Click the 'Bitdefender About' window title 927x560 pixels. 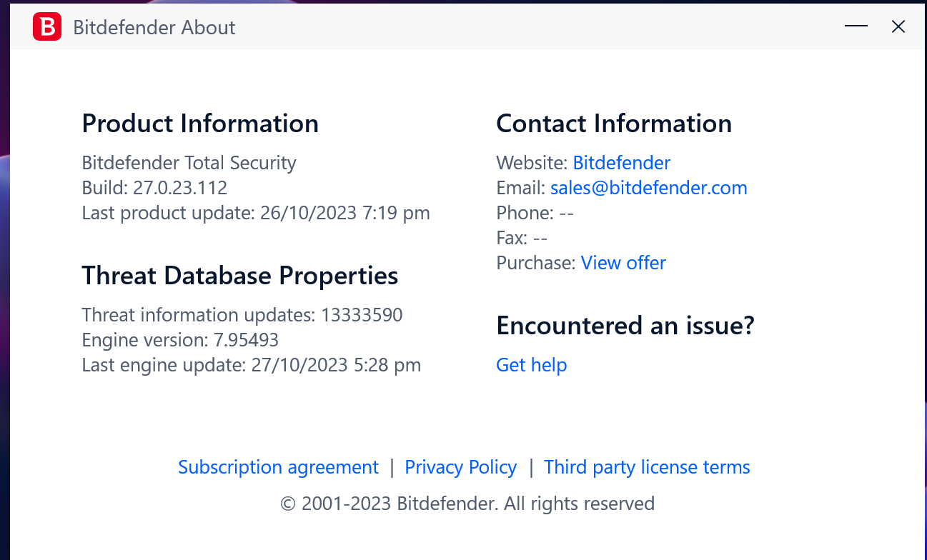[154, 28]
